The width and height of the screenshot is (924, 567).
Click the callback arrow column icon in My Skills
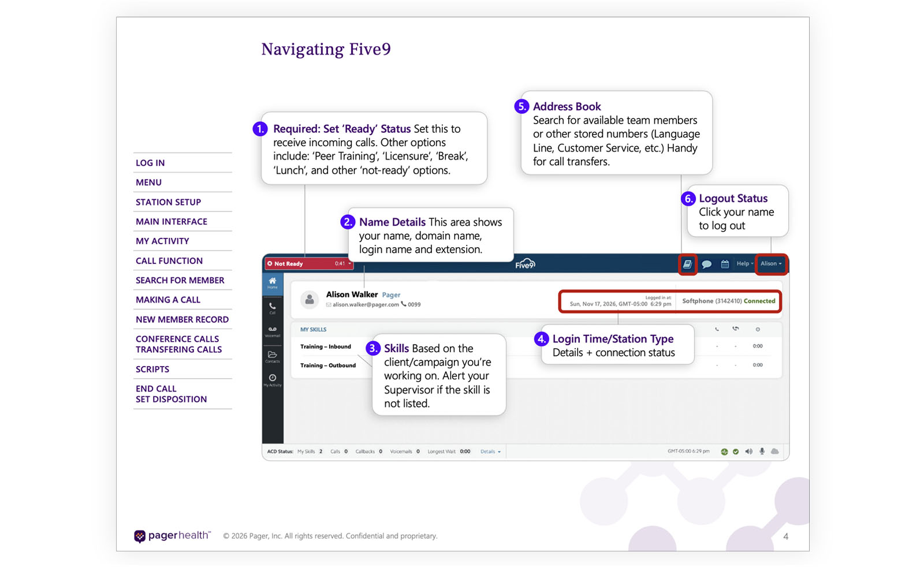[x=736, y=329]
